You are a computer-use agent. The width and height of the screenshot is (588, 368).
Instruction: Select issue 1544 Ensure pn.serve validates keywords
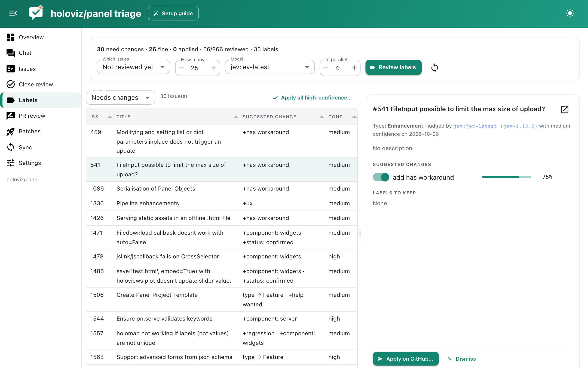222,319
